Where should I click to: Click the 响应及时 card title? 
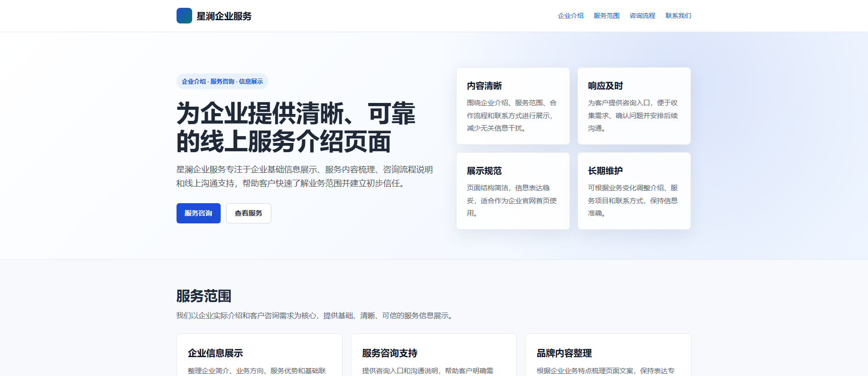(605, 86)
